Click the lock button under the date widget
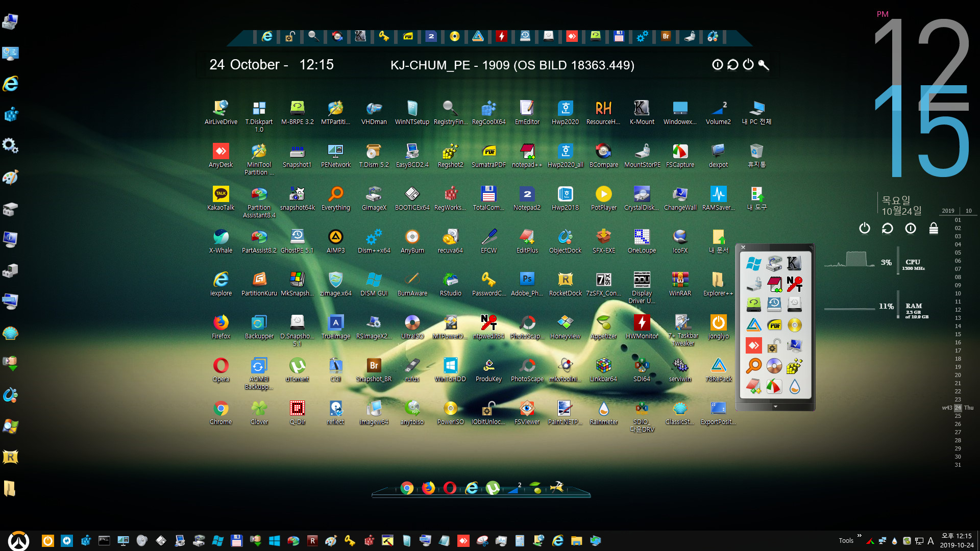 (x=934, y=228)
